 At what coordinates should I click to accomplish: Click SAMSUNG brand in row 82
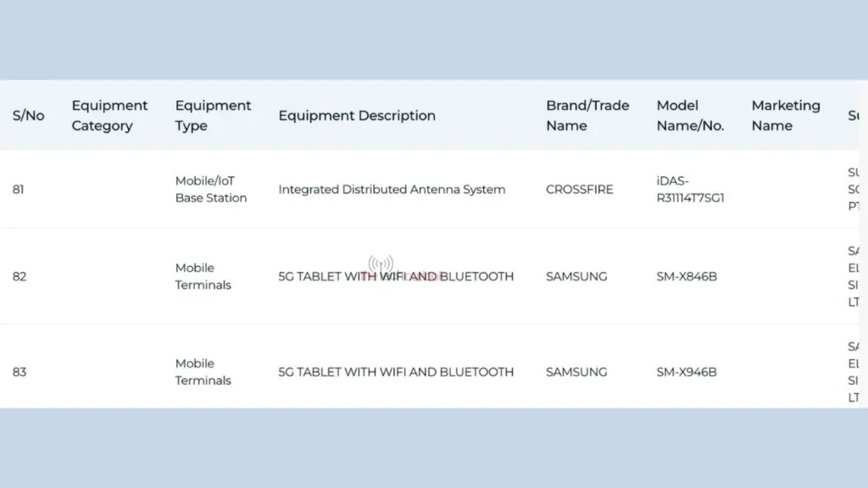[576, 277]
